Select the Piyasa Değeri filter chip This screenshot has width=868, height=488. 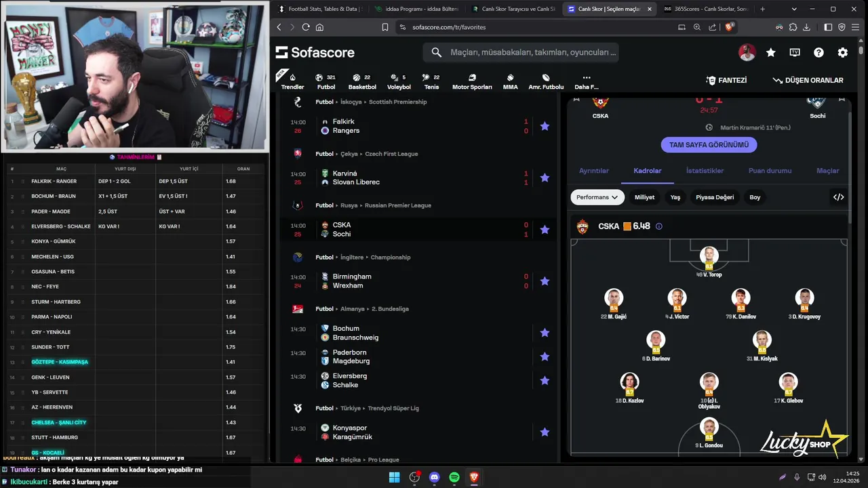pos(715,197)
